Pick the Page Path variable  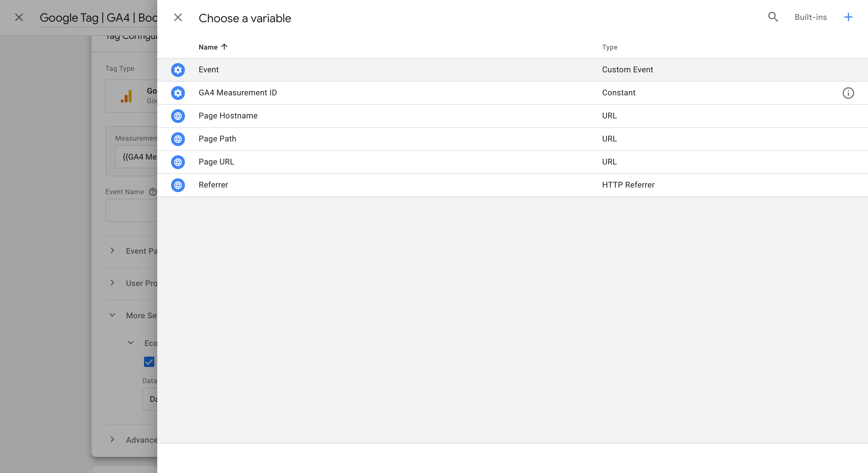(513, 139)
